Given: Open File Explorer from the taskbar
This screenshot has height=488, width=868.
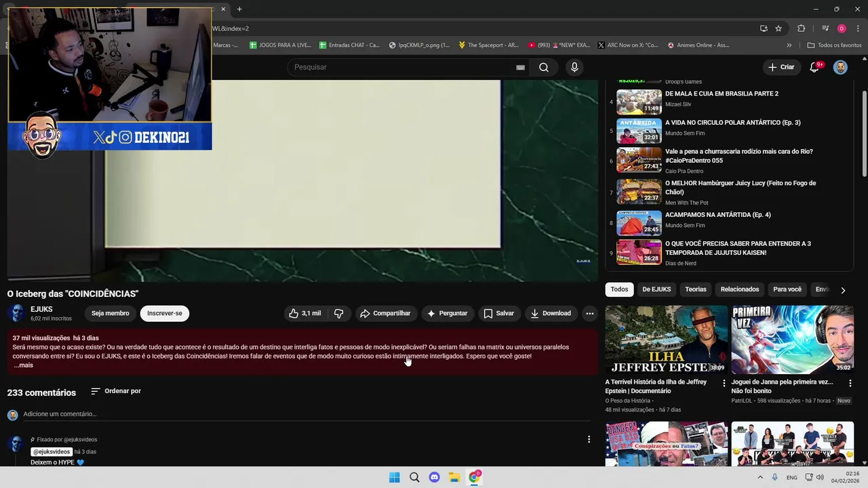Looking at the screenshot, I should (454, 477).
